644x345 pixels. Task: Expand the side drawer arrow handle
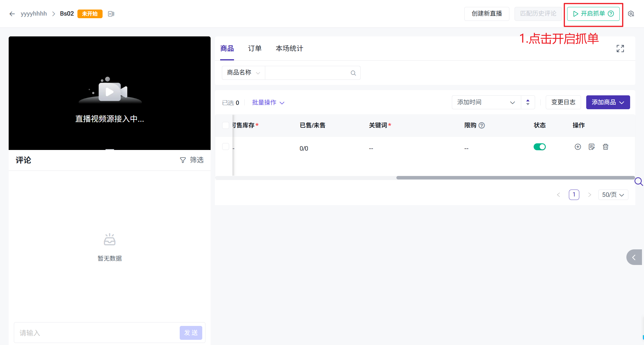pos(634,257)
